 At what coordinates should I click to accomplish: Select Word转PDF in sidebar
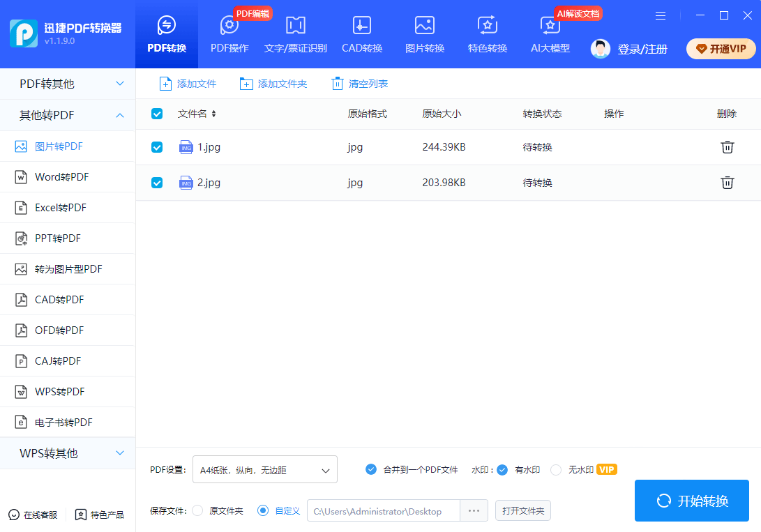click(x=68, y=177)
